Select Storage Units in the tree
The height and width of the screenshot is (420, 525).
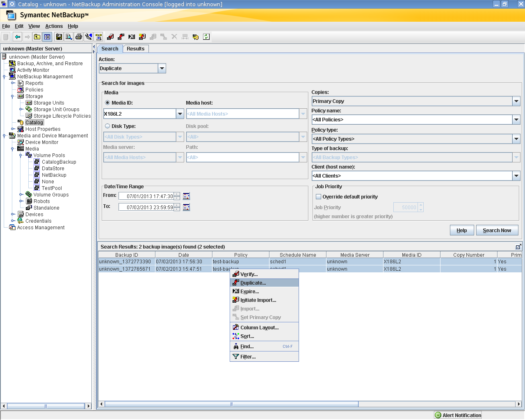point(49,103)
